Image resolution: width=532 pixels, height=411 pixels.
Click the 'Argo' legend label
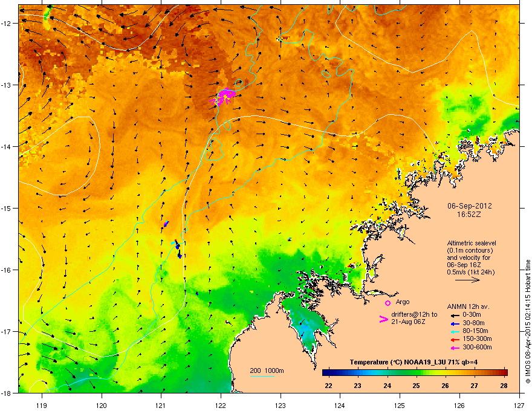coord(403,302)
